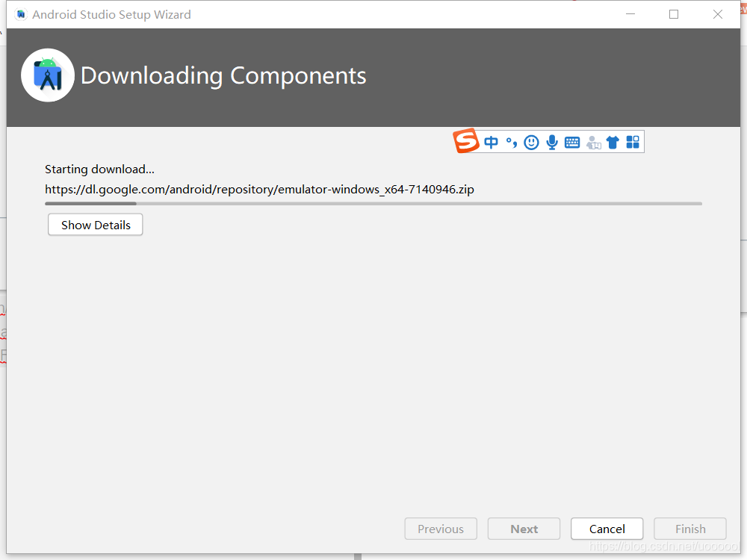
Task: Toggle punctuation mode on Sogou toolbar
Action: [x=512, y=142]
